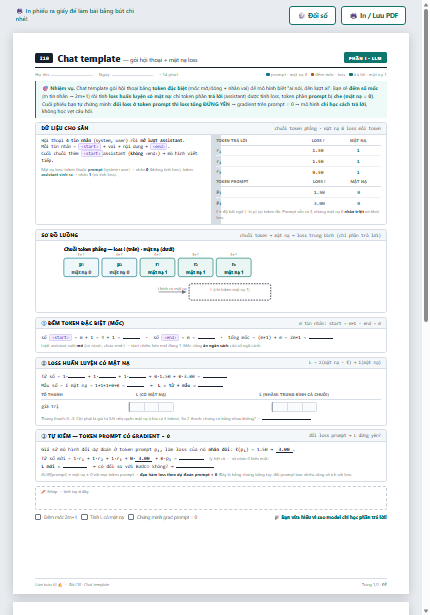The height and width of the screenshot is (615, 430).
Task: Click the scratch notes area with pencil icon
Action: (x=211, y=498)
